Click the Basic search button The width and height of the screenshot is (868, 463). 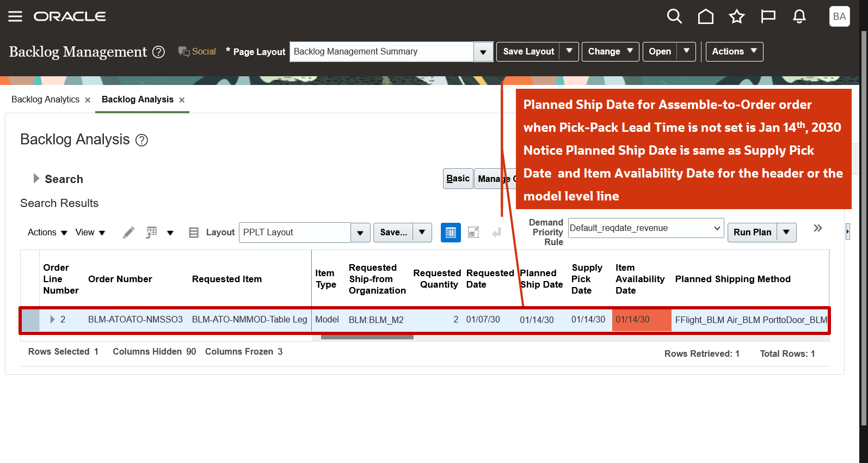click(458, 178)
